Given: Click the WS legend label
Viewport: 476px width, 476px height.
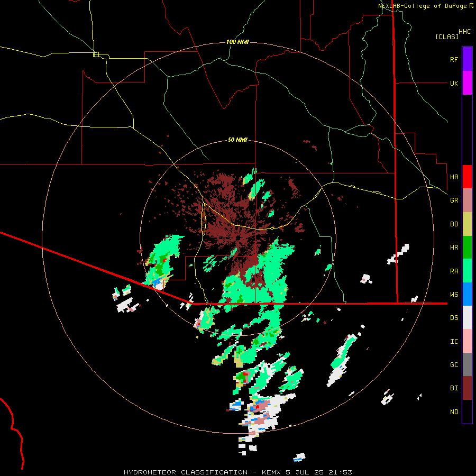Looking at the screenshot, I should [x=454, y=295].
